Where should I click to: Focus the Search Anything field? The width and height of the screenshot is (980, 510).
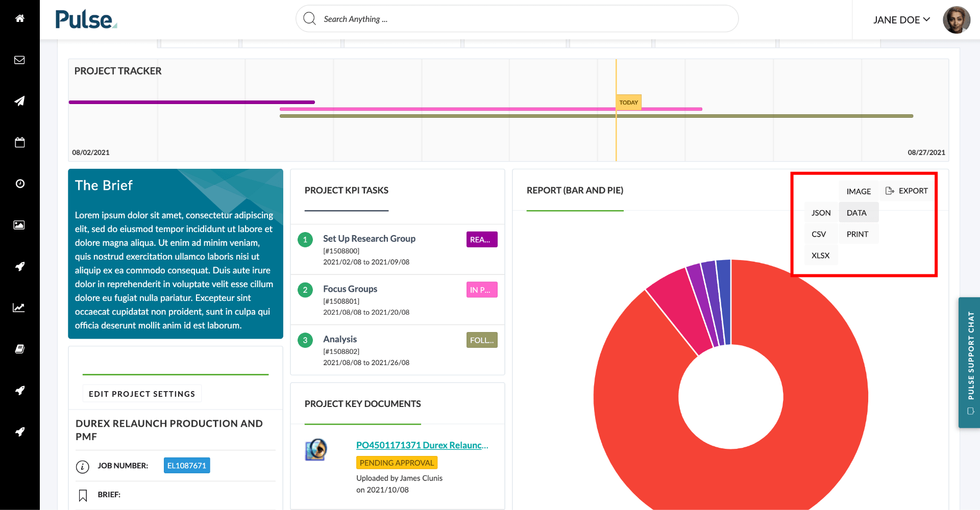click(x=517, y=19)
